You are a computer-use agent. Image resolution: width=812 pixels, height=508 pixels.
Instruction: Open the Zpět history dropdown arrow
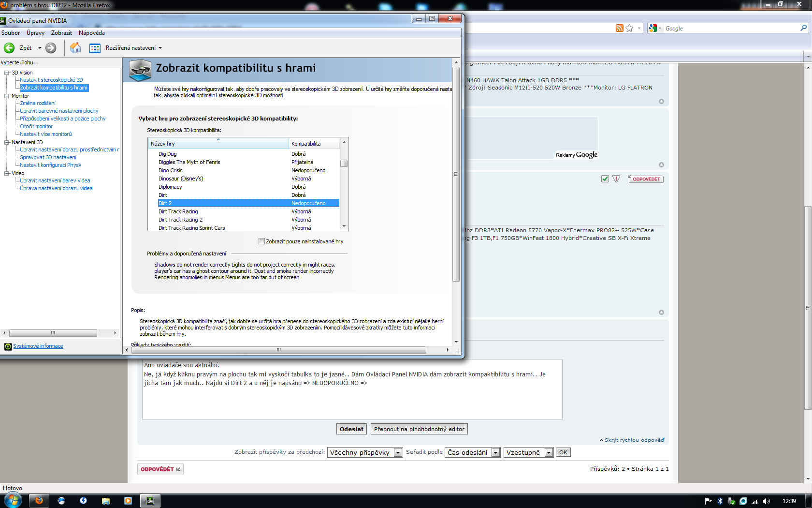click(40, 48)
